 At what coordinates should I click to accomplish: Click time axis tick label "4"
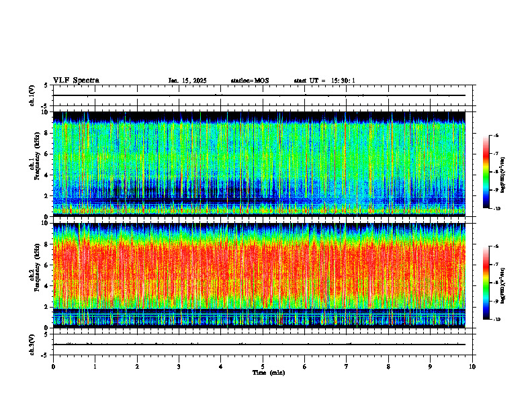220,367
